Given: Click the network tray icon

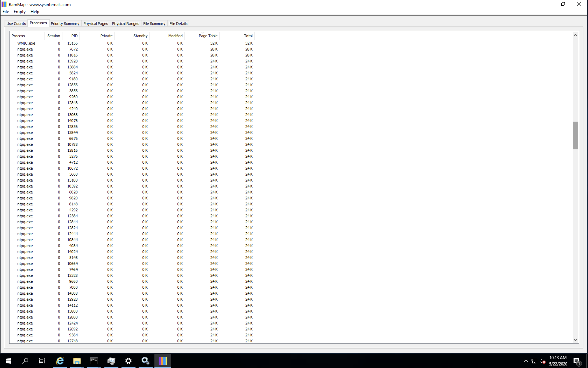Looking at the screenshot, I should point(534,361).
